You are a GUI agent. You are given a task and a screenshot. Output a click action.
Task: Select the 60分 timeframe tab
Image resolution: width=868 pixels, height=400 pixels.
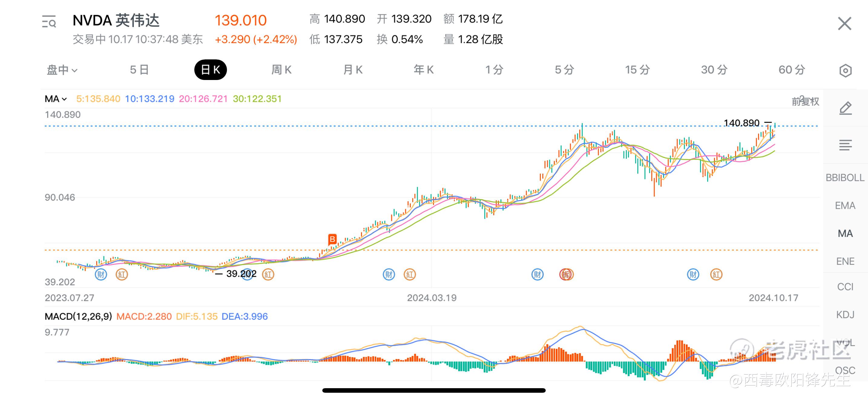point(791,70)
